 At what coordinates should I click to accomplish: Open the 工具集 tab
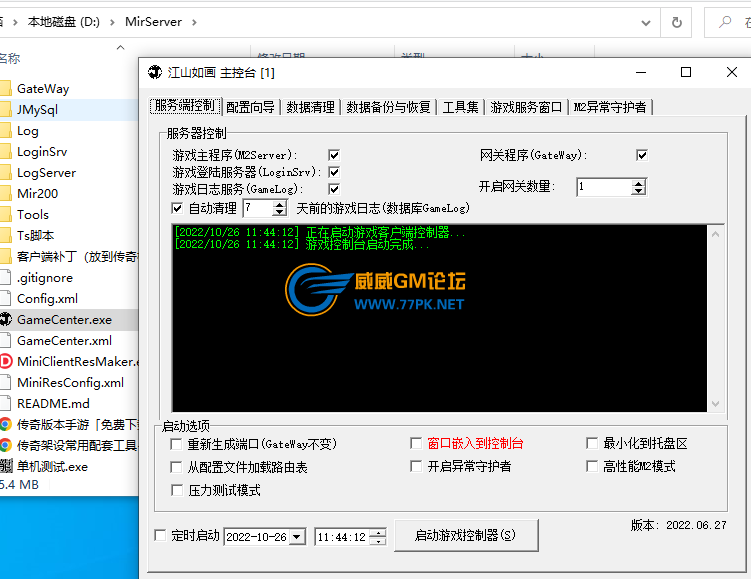click(x=460, y=107)
